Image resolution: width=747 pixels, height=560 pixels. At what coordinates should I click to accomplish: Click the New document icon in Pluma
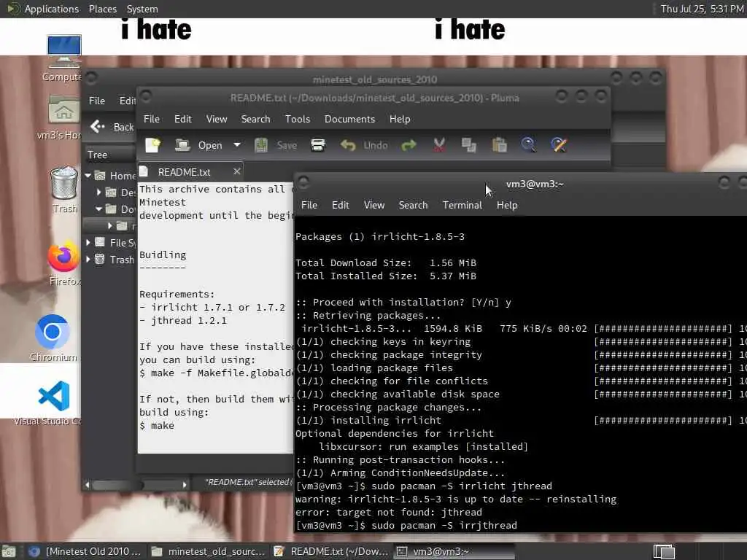[x=153, y=145]
